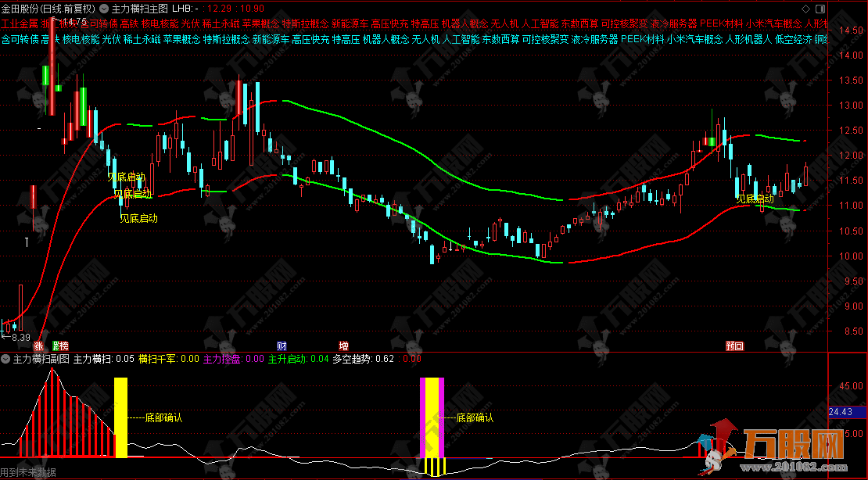Toggle the side panel icon at top right
The height and width of the screenshot is (480, 868).
820,9
